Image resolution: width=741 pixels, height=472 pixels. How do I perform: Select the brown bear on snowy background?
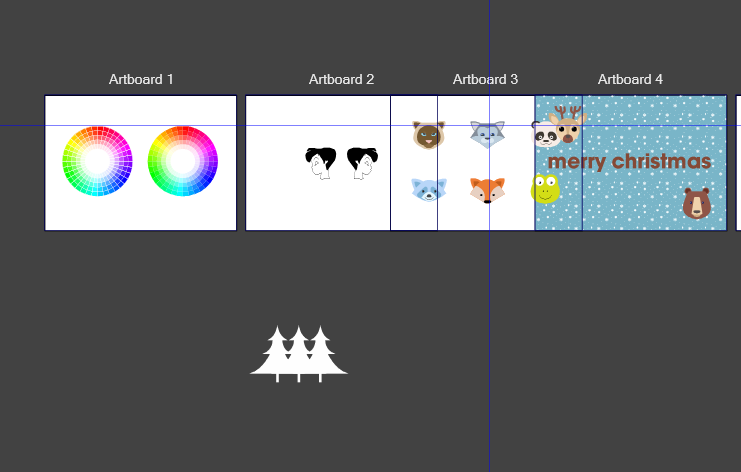click(697, 203)
